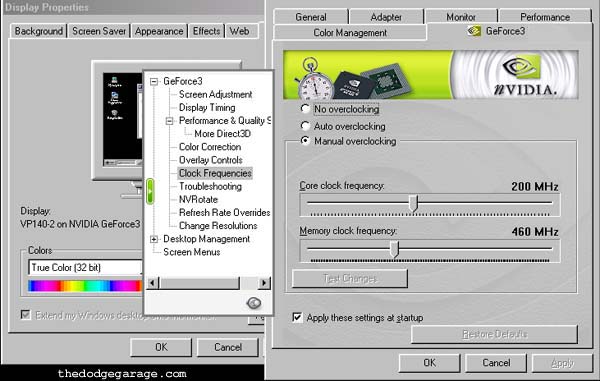Open the True Color (32 bit) dropdown

(85, 267)
